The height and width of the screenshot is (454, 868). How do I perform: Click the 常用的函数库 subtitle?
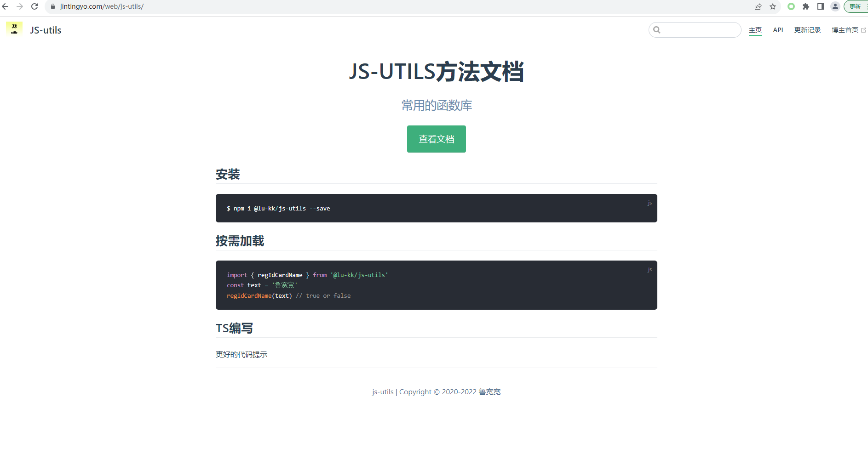coord(437,106)
